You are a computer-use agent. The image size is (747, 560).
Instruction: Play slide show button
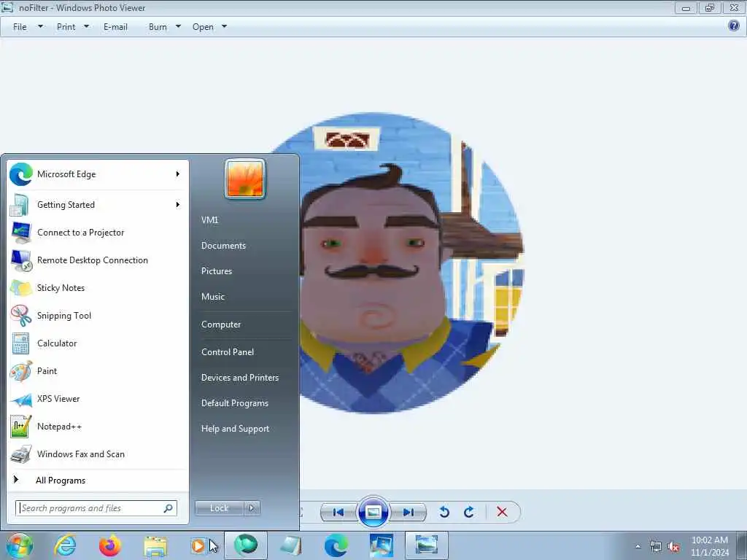tap(373, 513)
